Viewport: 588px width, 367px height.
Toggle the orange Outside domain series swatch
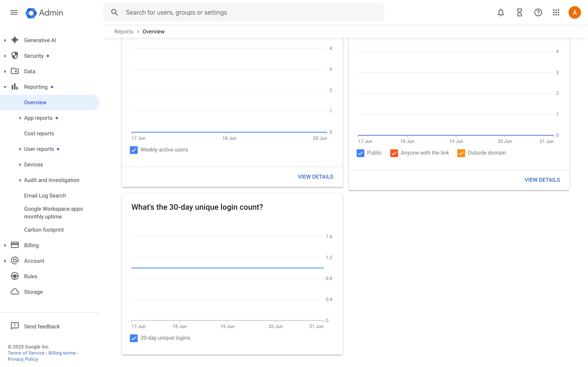[461, 153]
